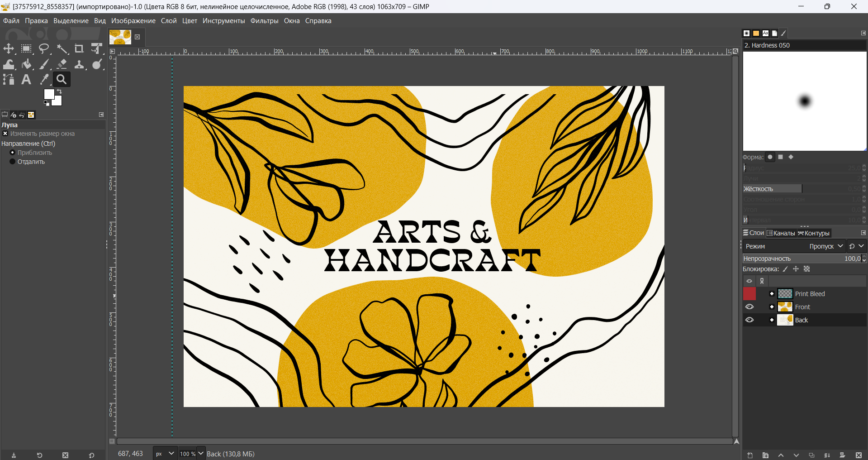Open the Фильтры menu

(x=264, y=21)
